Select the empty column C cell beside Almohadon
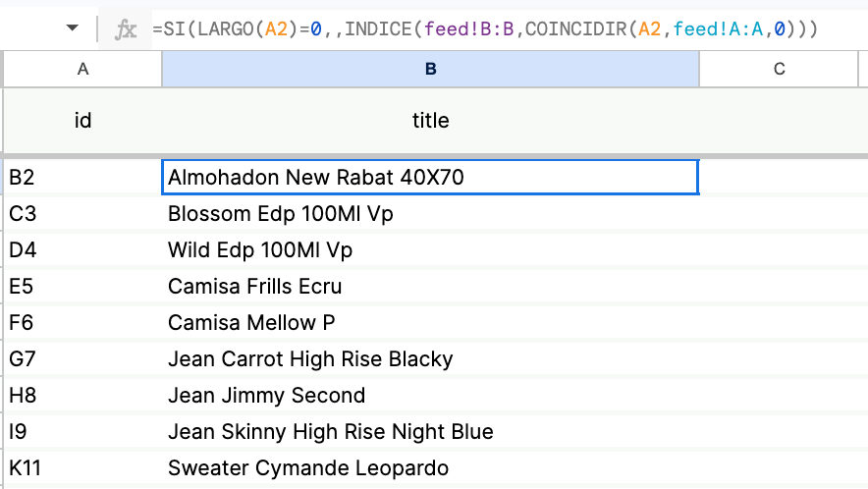 tap(779, 177)
